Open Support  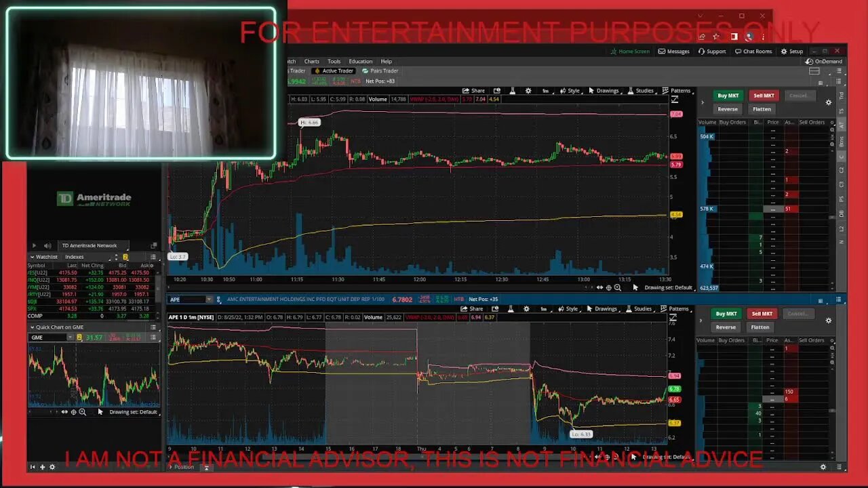(x=712, y=51)
